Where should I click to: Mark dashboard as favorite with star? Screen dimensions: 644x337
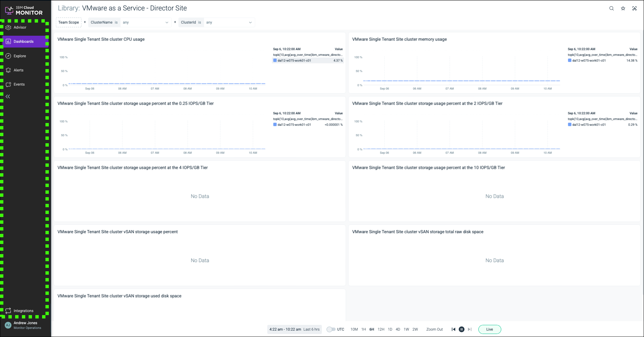click(x=623, y=8)
